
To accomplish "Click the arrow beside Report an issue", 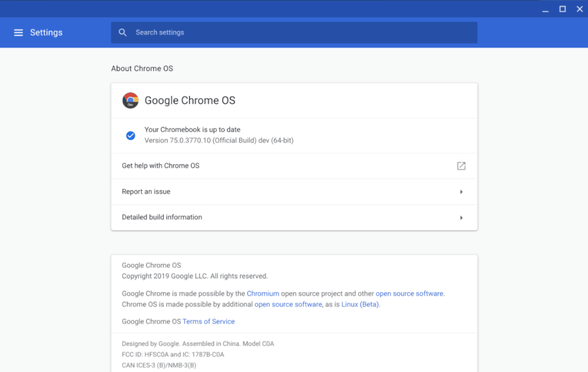I will coord(461,192).
